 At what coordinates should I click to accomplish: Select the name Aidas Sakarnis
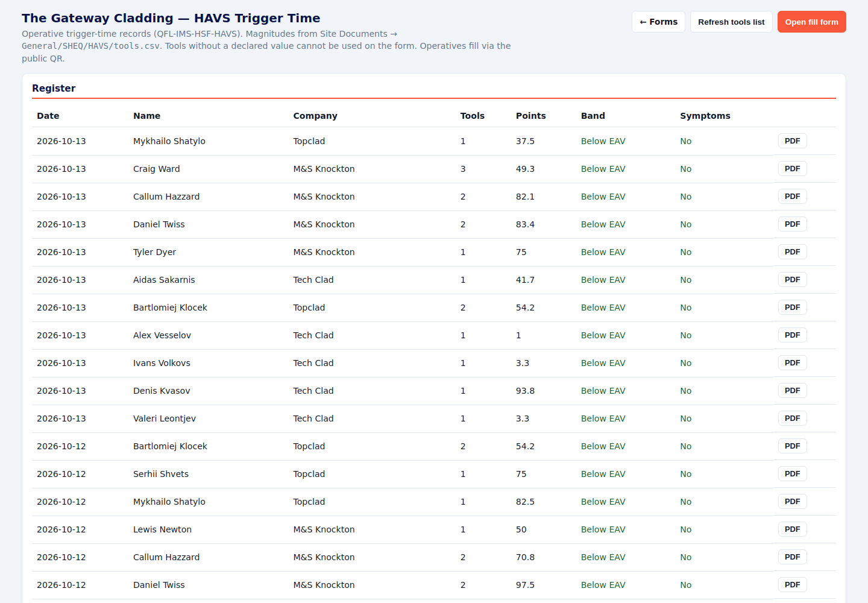[x=164, y=280]
